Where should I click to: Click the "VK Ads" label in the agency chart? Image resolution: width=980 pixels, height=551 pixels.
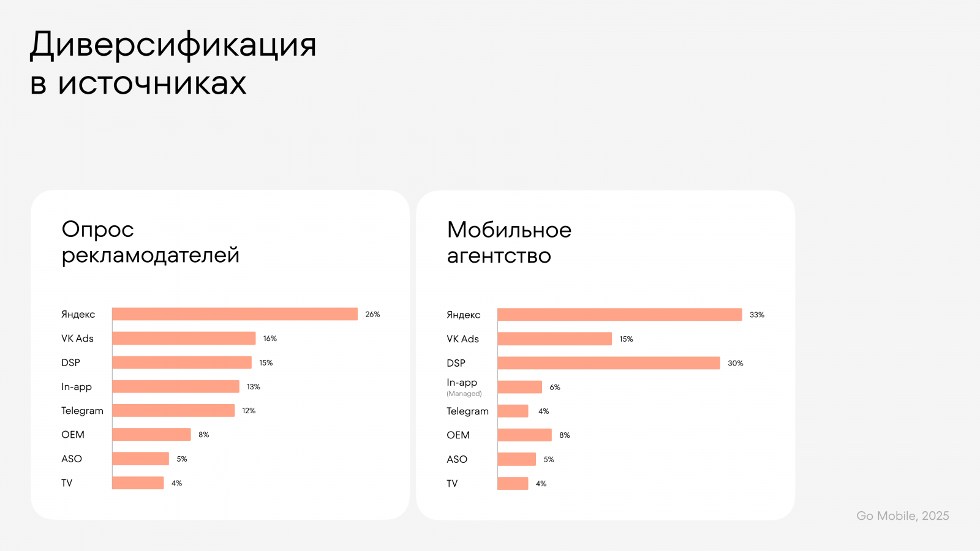[x=462, y=339]
